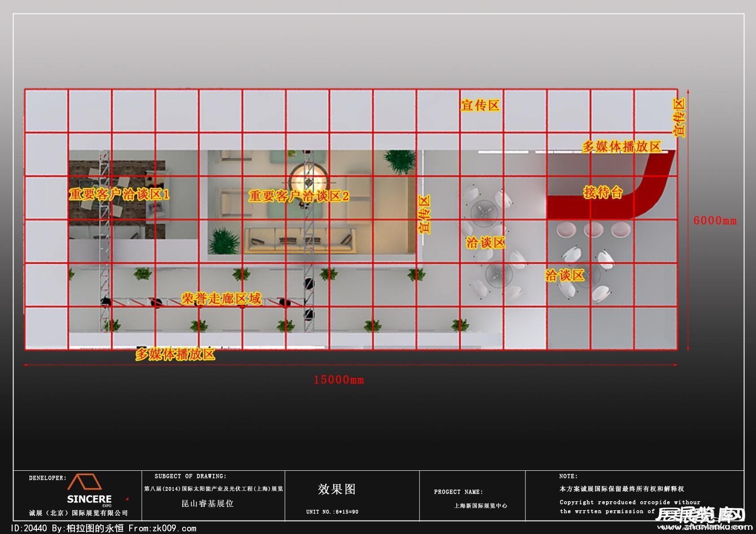Click the 接待台 label
Screen dimensions: 756x534
(x=603, y=192)
